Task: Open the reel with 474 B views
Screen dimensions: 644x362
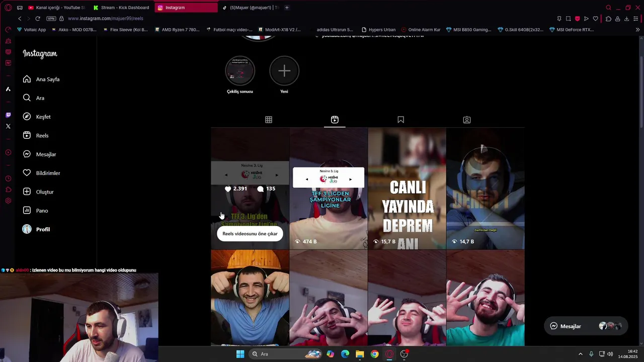Action: tap(329, 189)
